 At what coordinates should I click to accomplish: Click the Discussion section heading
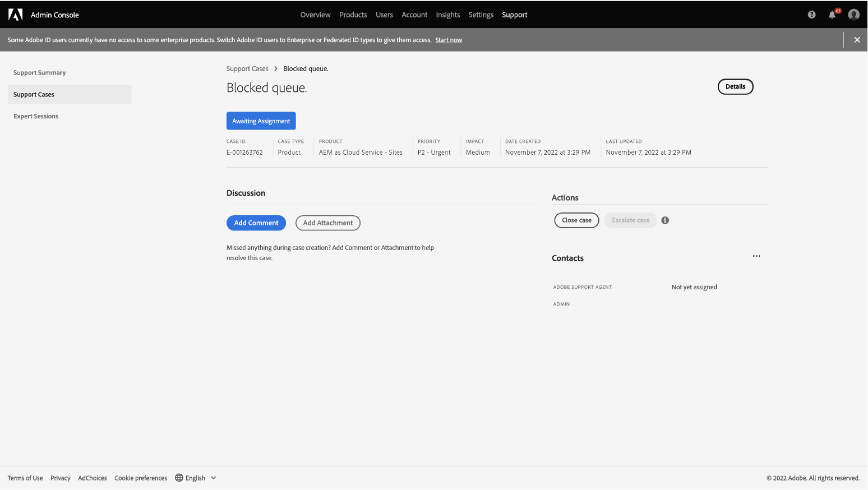click(x=246, y=193)
